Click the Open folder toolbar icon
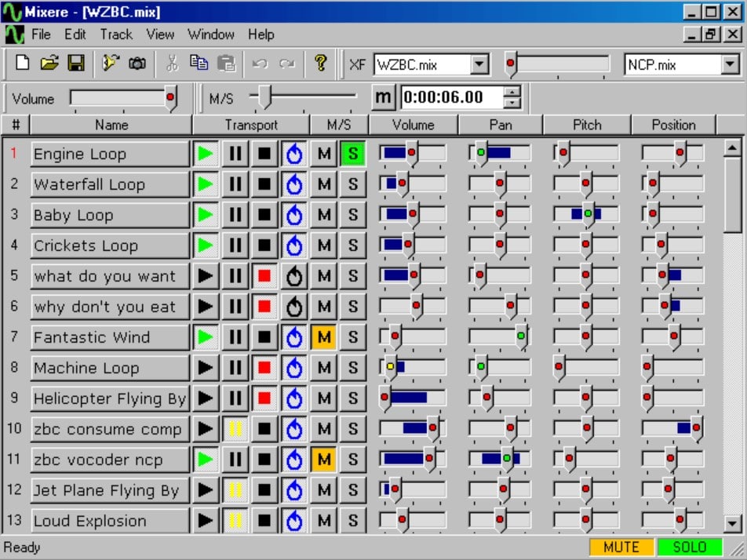 pos(49,64)
